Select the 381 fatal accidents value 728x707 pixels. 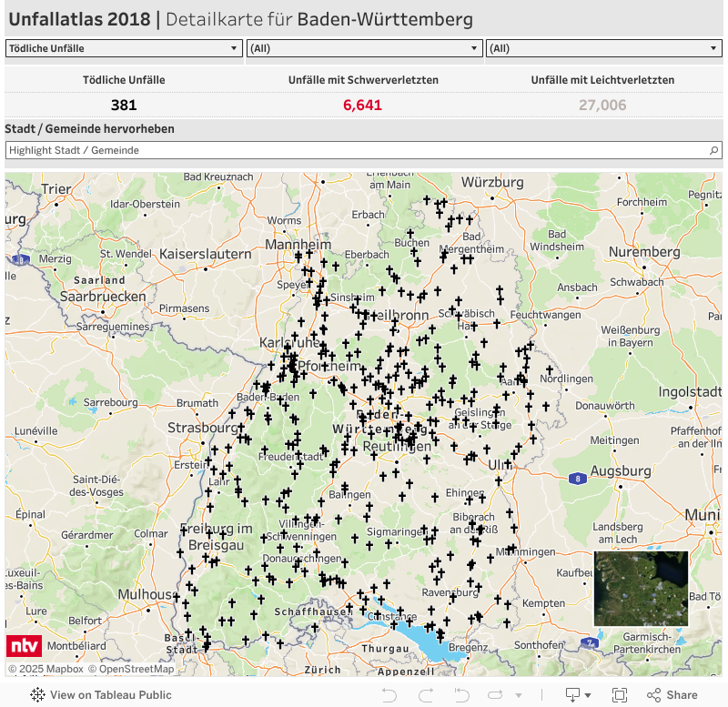(x=124, y=106)
